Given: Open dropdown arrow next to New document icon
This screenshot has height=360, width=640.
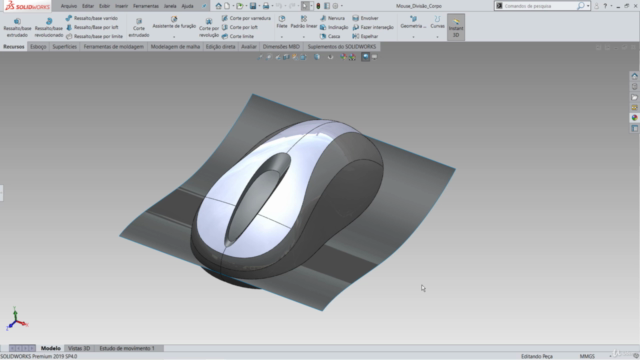Looking at the screenshot, I should 233,6.
